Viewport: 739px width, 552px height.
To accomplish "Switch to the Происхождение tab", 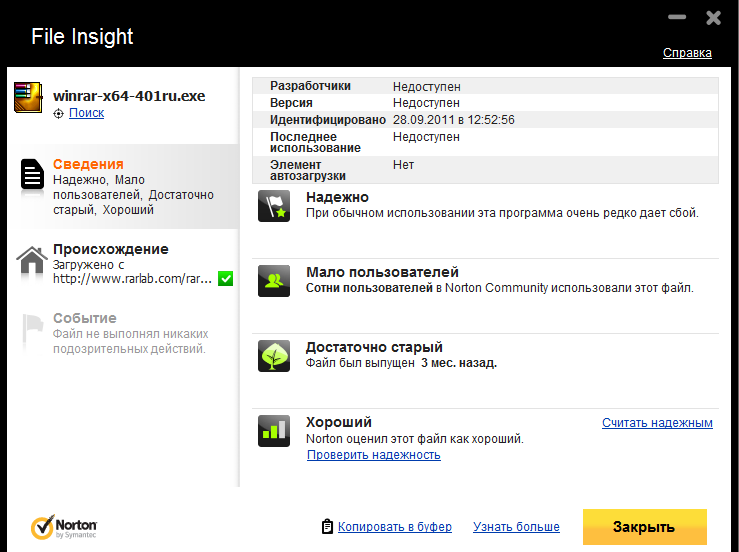I will [123, 264].
